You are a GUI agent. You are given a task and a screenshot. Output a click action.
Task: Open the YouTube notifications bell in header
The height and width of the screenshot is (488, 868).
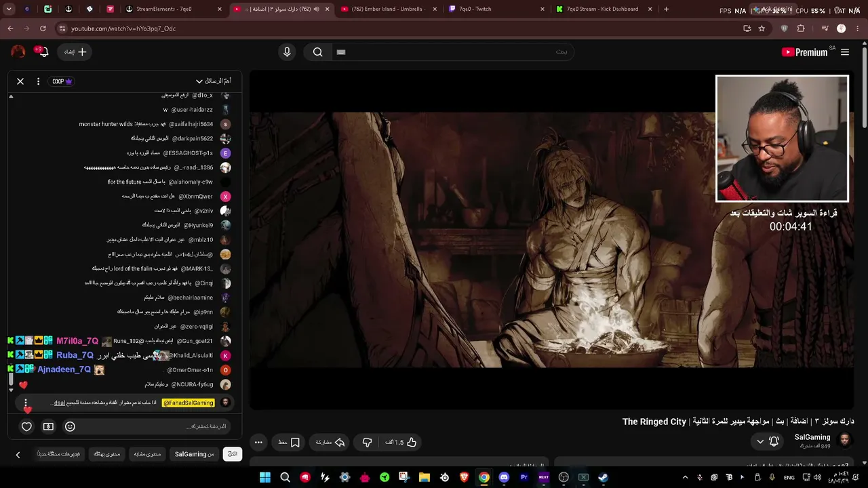point(44,52)
